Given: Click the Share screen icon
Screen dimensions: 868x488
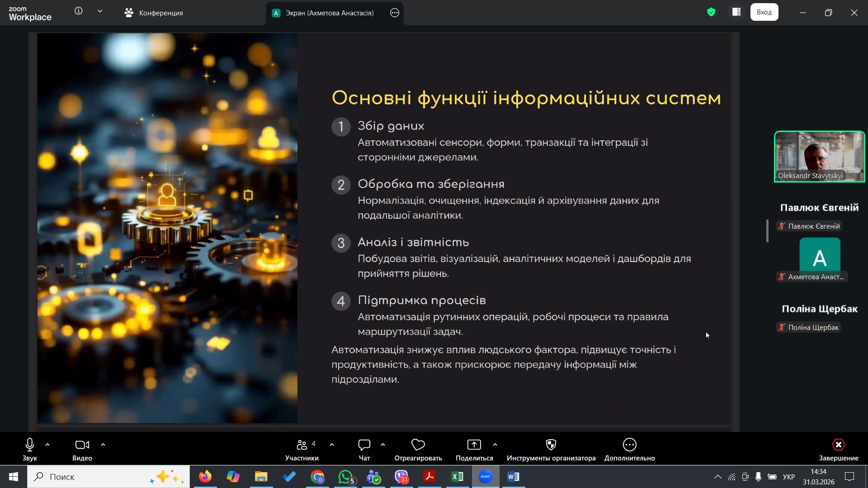Looking at the screenshot, I should (x=474, y=445).
